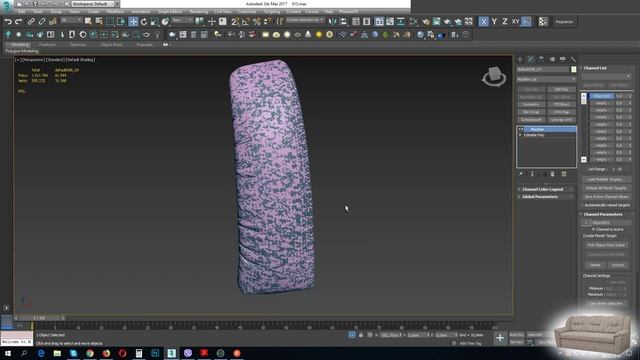Viewport: 640px width, 360px height.
Task: Toggle the 2D Snaps icon
Action: (x=235, y=21)
